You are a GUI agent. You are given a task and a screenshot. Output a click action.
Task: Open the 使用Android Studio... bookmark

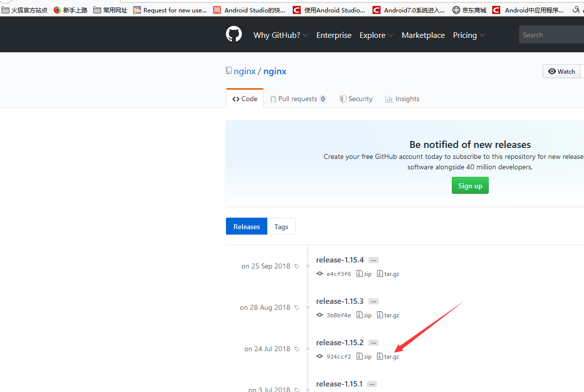click(329, 10)
